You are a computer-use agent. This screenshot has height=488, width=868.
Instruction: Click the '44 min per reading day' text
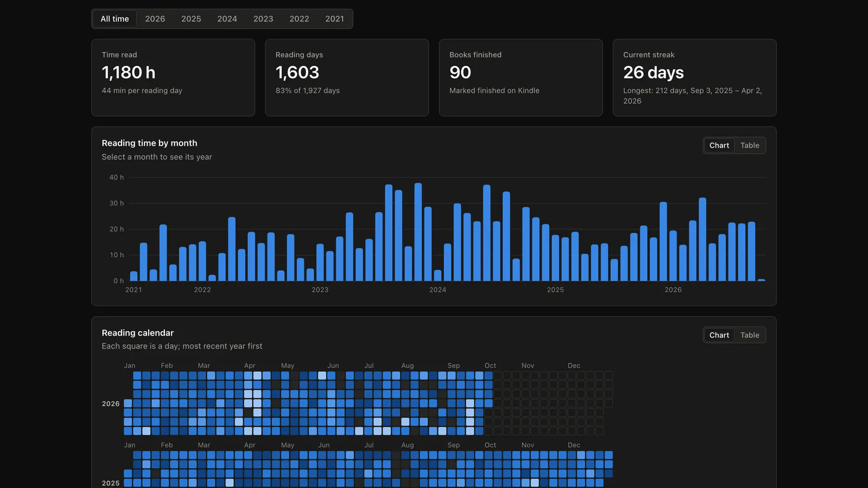[142, 91]
